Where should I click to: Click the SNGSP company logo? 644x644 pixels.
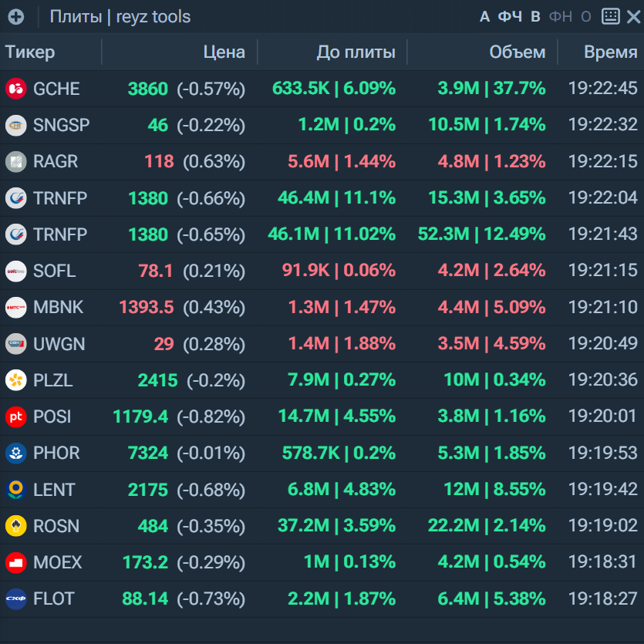click(16, 125)
